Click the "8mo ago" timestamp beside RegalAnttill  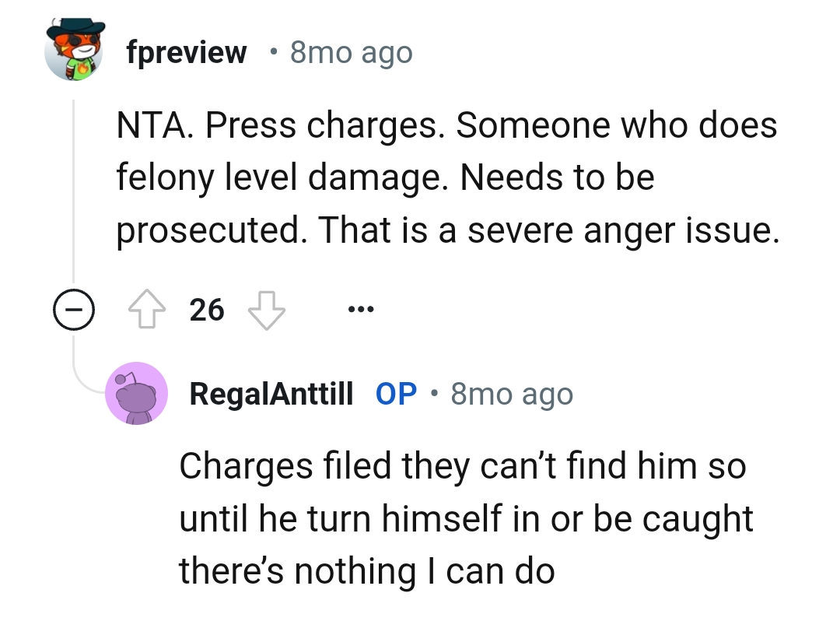512,395
